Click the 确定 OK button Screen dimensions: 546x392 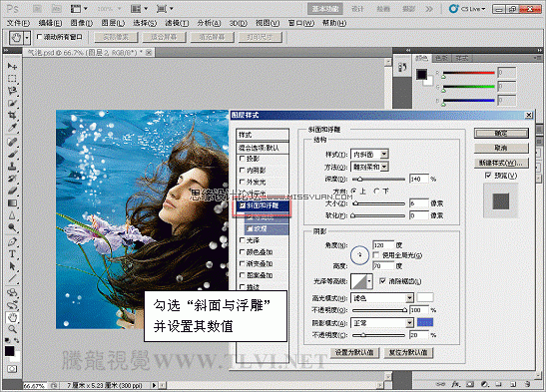[501, 133]
